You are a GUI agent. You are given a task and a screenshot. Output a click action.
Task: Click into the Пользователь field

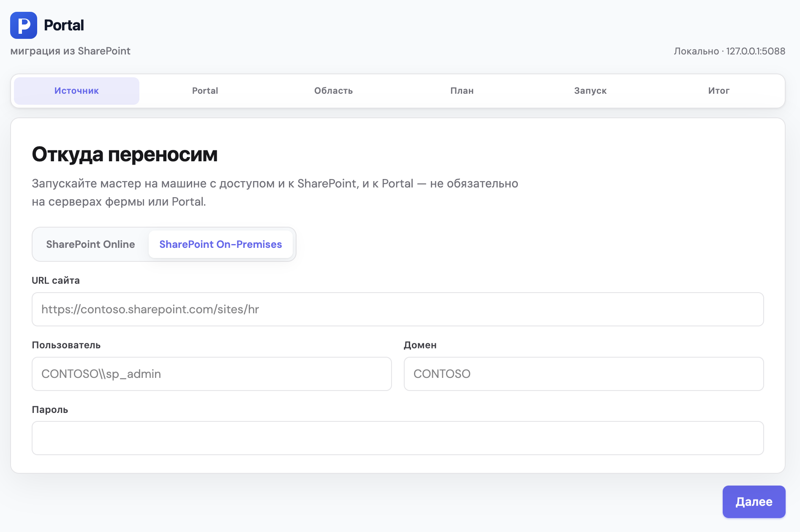212,374
